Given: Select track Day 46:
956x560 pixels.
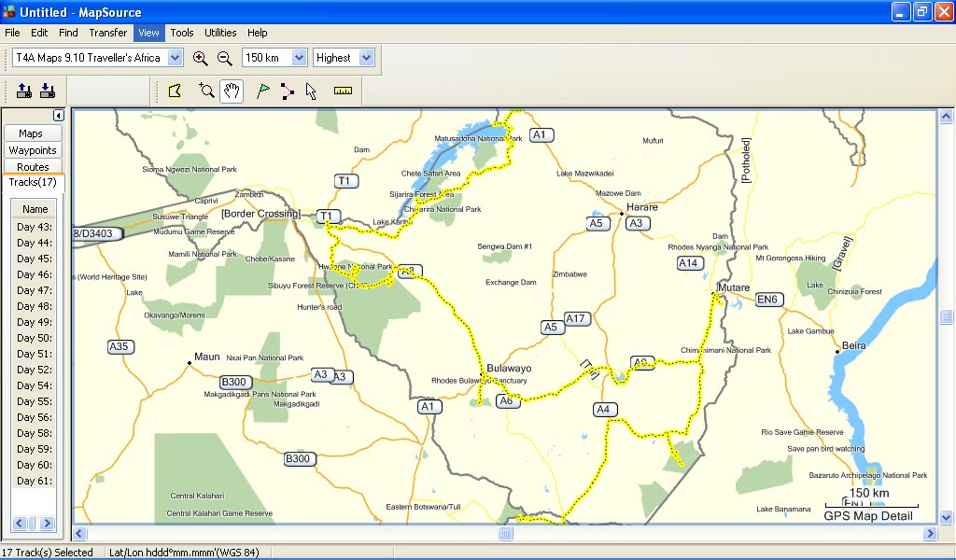Looking at the screenshot, I should 35,274.
